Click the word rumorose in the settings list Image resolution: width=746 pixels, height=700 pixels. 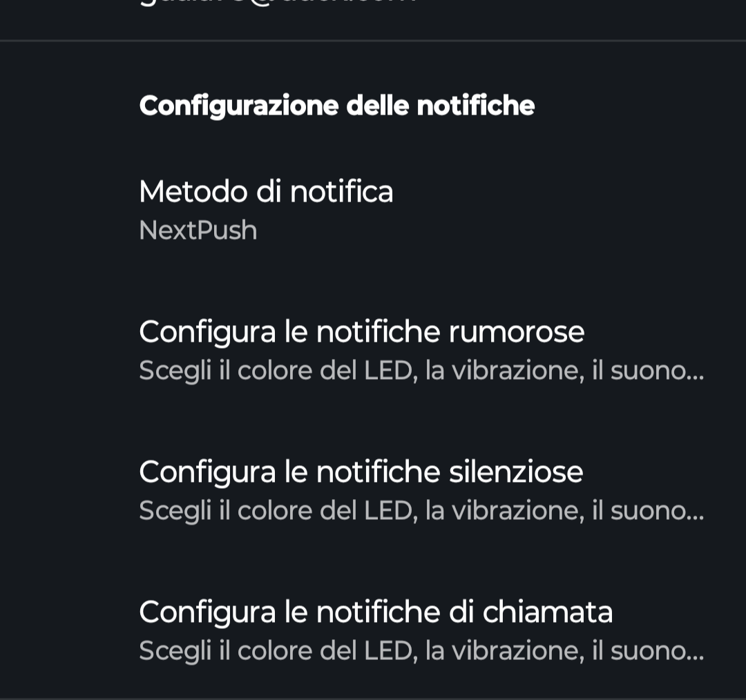point(517,332)
